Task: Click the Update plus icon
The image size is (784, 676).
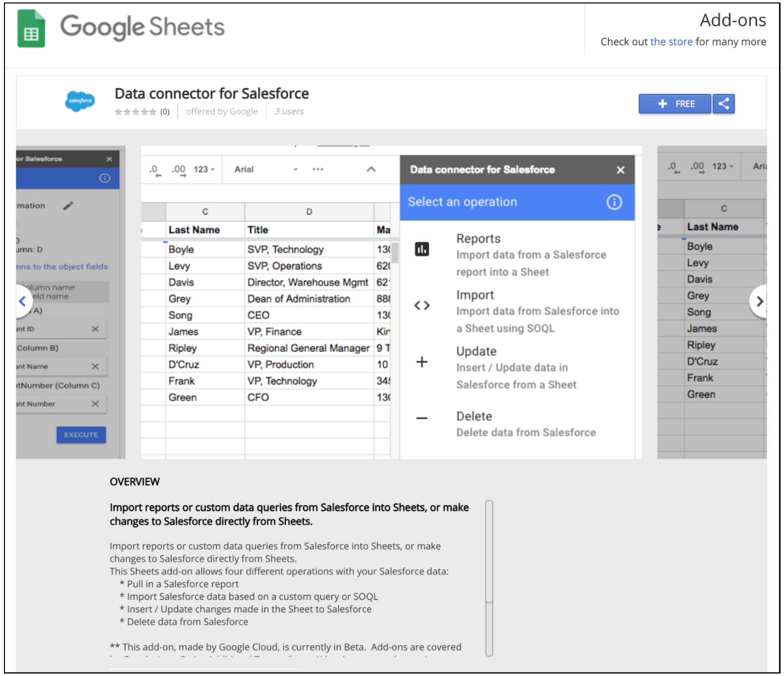Action: pyautogui.click(x=422, y=362)
